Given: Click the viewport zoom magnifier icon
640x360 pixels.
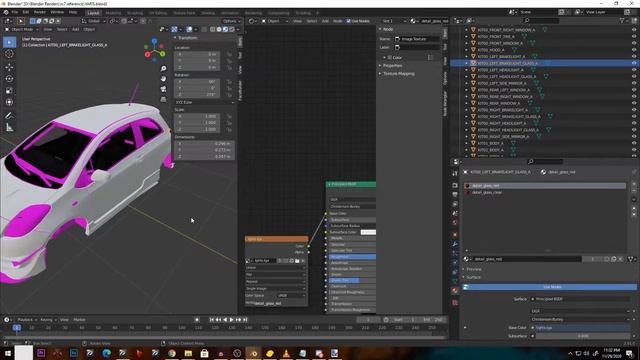Looking at the screenshot, I should click(163, 69).
